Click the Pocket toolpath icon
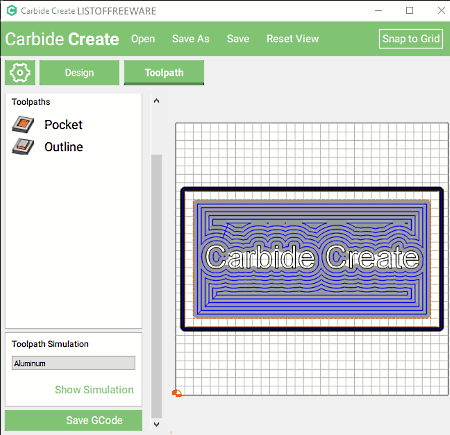Screen dimensions: 450x435 click(23, 125)
